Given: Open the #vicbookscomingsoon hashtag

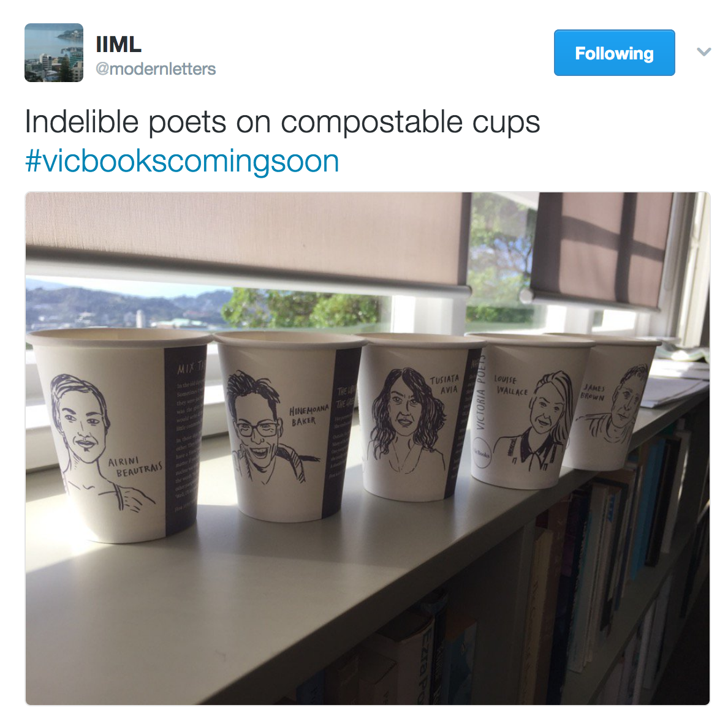Looking at the screenshot, I should click(181, 161).
